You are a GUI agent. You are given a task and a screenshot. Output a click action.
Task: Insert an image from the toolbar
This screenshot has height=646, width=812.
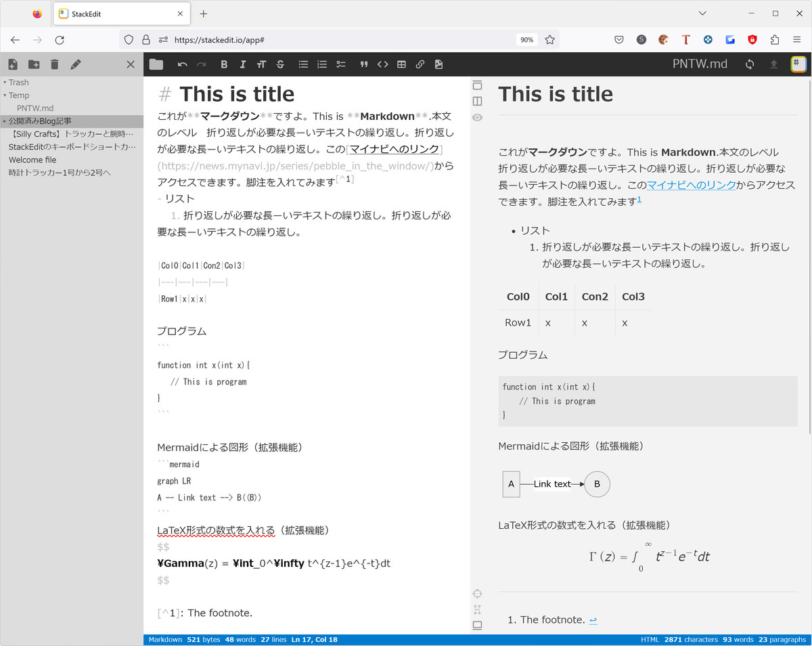tap(439, 64)
